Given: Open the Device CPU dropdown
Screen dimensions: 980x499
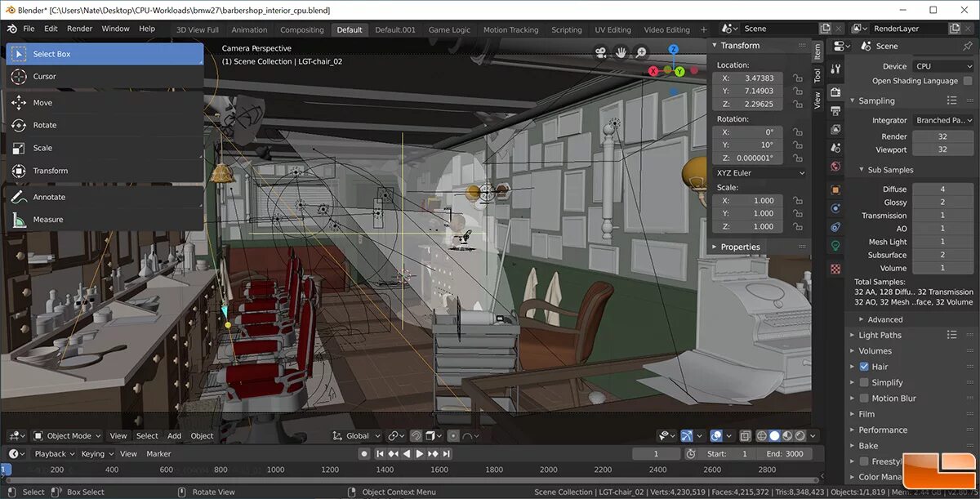Looking at the screenshot, I should click(x=943, y=66).
